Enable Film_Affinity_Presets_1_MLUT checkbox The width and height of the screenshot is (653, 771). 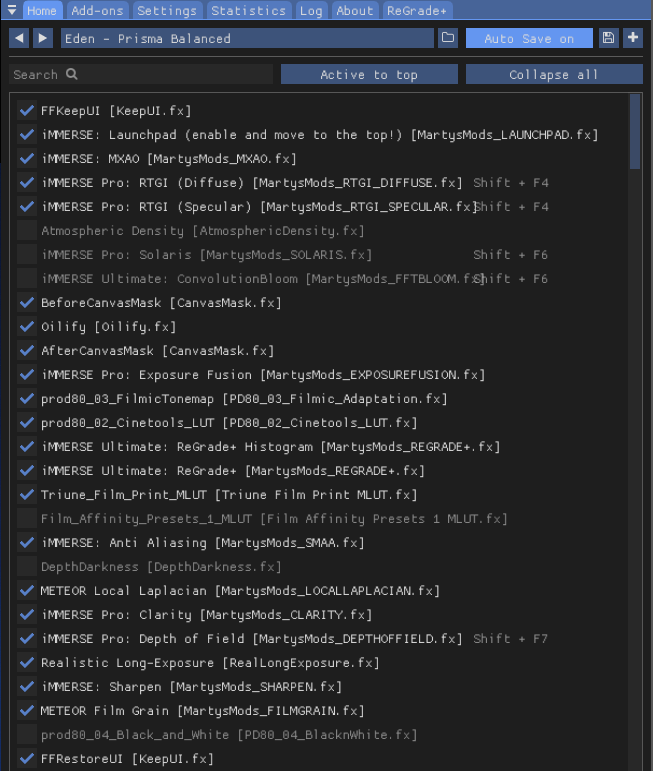[x=27, y=519]
